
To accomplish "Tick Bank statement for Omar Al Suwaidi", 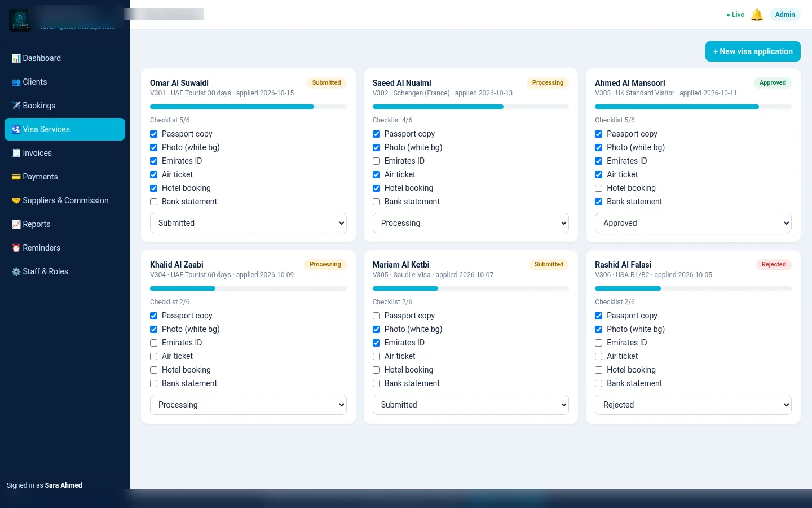I will 153,202.
